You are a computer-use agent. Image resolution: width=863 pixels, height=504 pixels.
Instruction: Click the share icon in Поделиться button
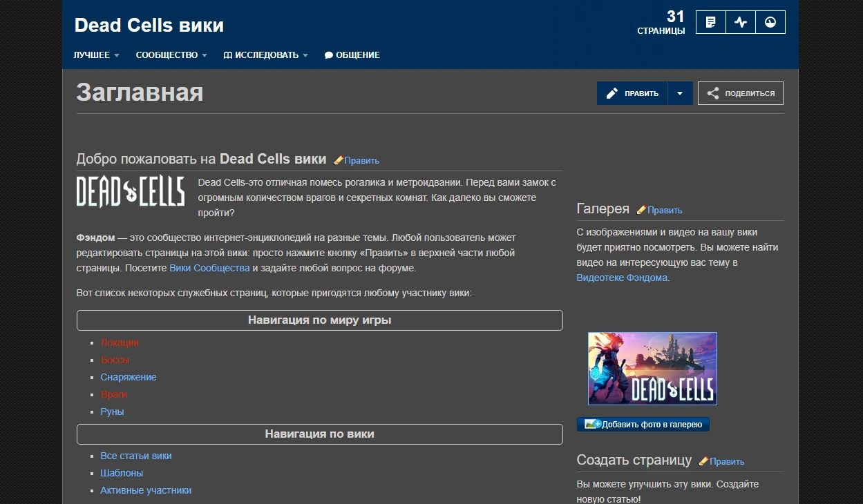pos(712,93)
